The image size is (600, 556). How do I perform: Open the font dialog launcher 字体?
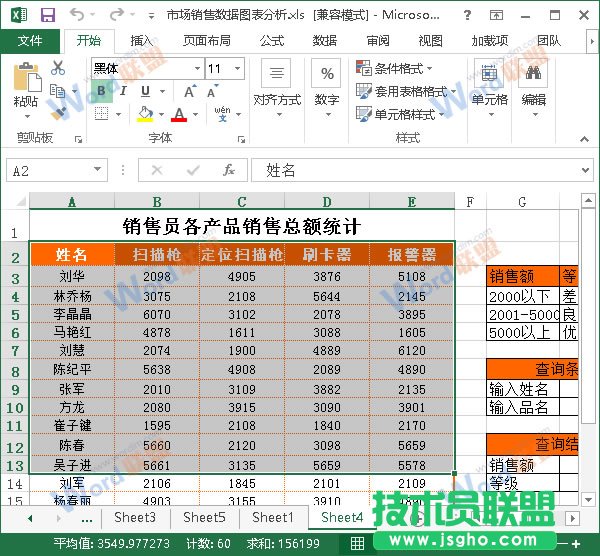click(241, 139)
